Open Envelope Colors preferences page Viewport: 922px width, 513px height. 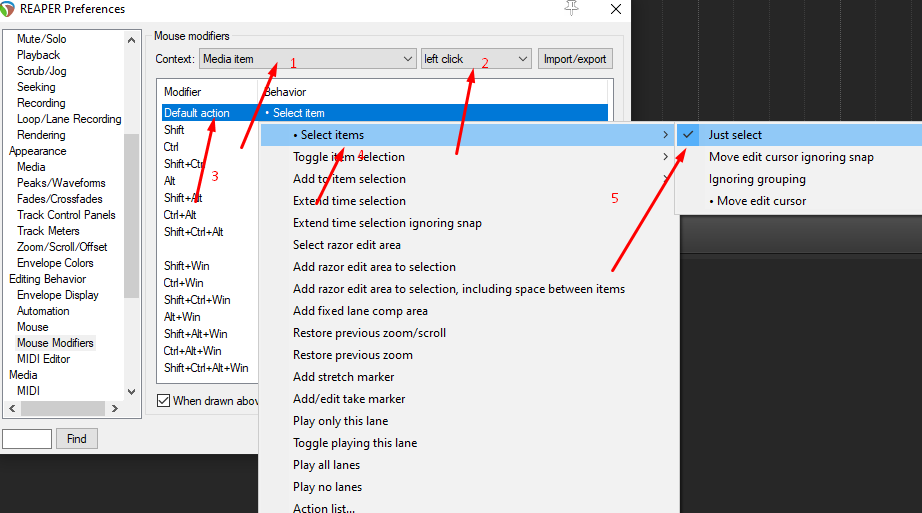click(x=55, y=263)
